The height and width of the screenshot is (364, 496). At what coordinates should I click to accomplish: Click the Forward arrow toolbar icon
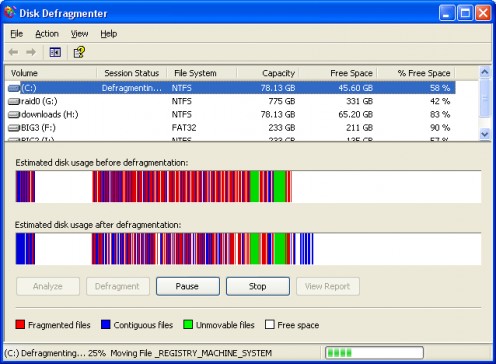[31, 52]
